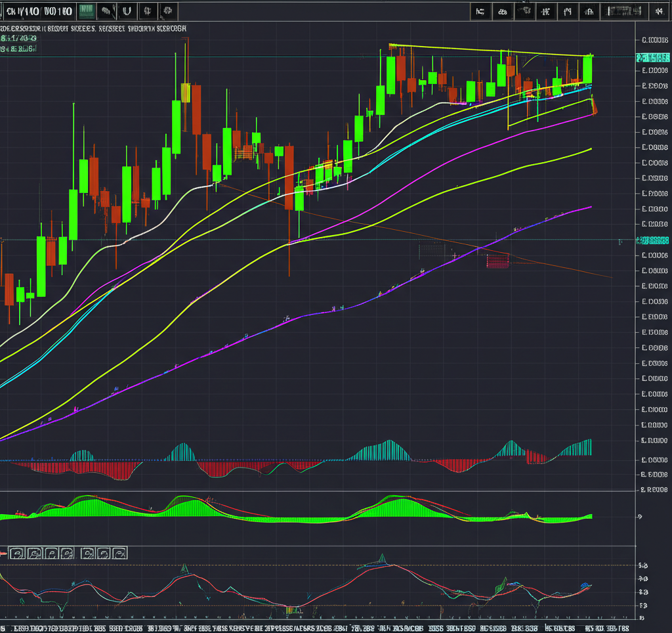Click the green indicator value under the legend
The width and height of the screenshot is (672, 633).
tap(18, 39)
